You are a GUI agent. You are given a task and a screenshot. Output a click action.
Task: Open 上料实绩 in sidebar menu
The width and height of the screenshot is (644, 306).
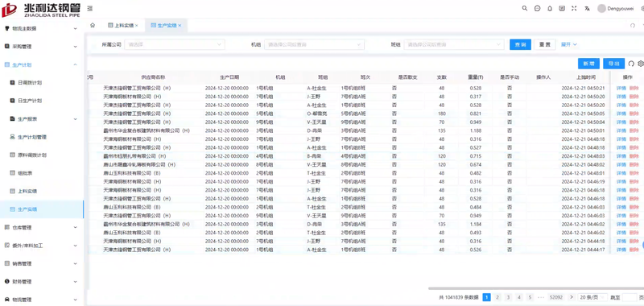[x=27, y=192]
